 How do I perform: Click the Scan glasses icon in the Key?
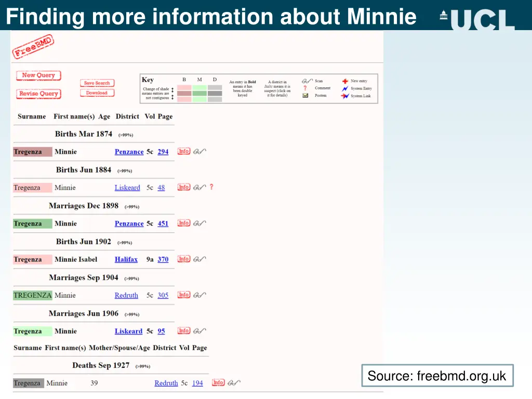tap(307, 81)
